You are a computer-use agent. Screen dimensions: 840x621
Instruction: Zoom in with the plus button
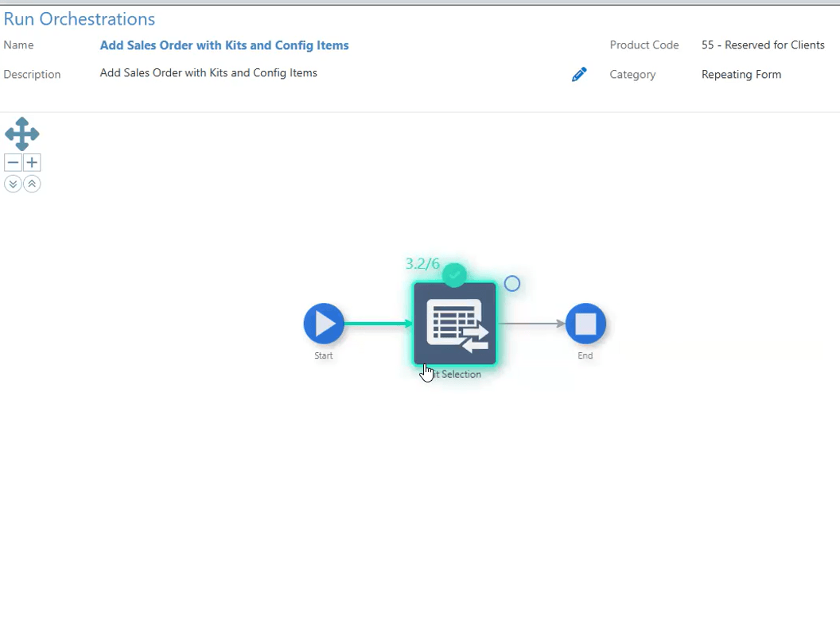32,162
